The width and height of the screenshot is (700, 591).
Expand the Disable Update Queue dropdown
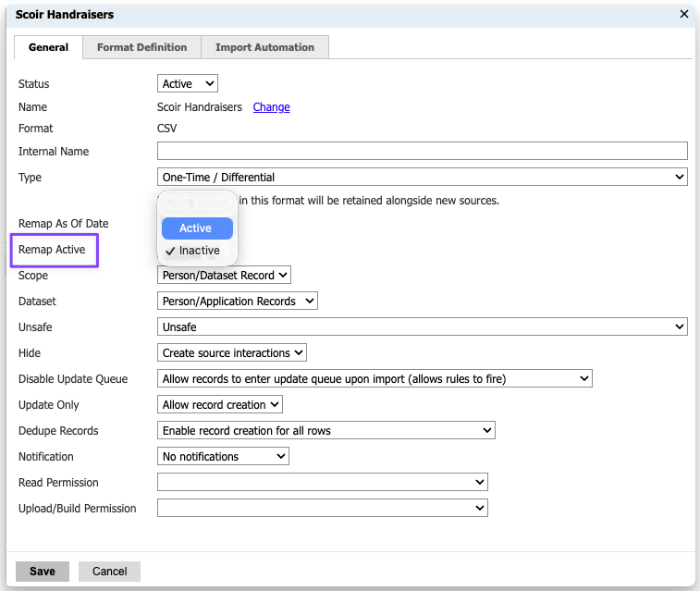(x=375, y=378)
